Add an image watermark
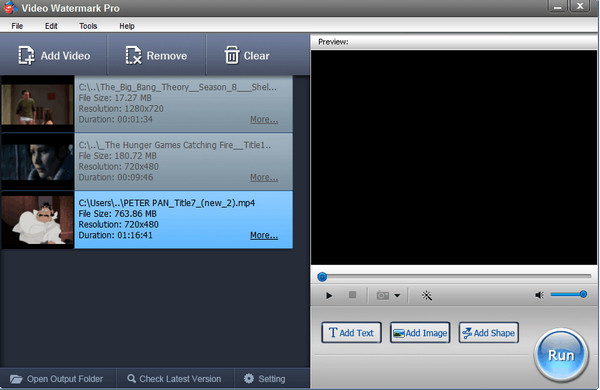The width and height of the screenshot is (600, 390). pyautogui.click(x=420, y=333)
